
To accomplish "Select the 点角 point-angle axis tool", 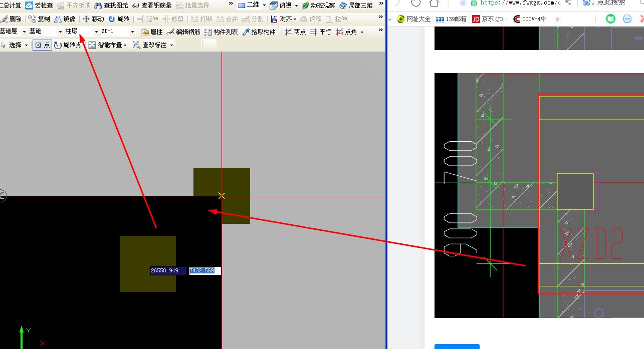I will (347, 32).
